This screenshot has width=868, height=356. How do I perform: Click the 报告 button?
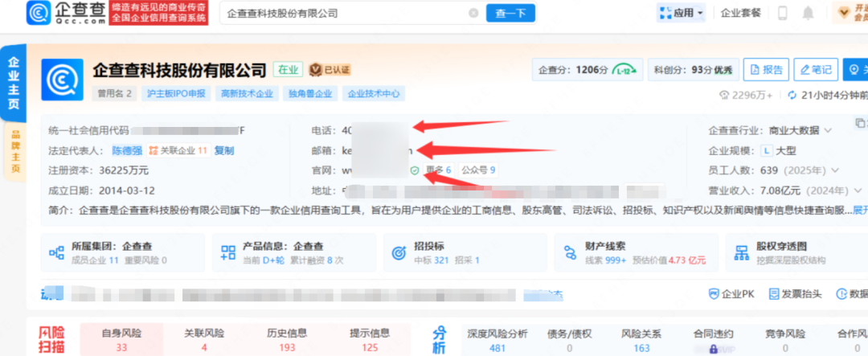766,70
